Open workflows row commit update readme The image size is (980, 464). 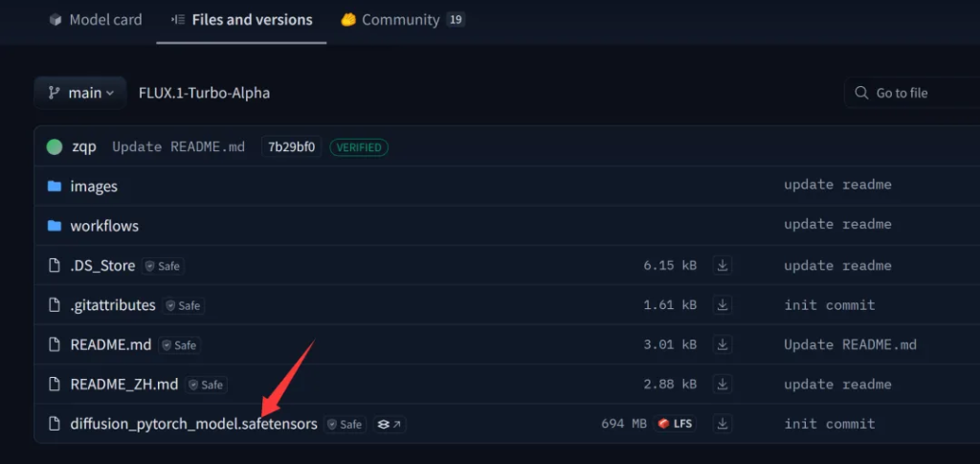[x=837, y=224]
